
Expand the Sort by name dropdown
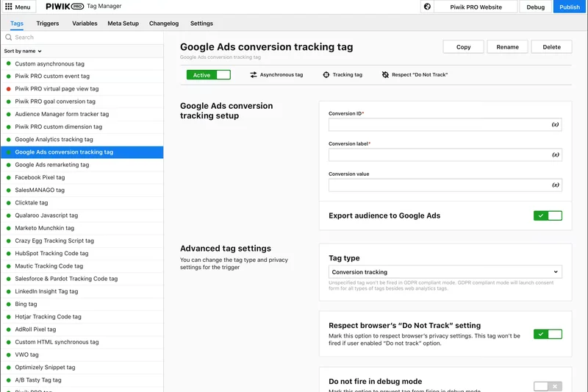point(23,51)
